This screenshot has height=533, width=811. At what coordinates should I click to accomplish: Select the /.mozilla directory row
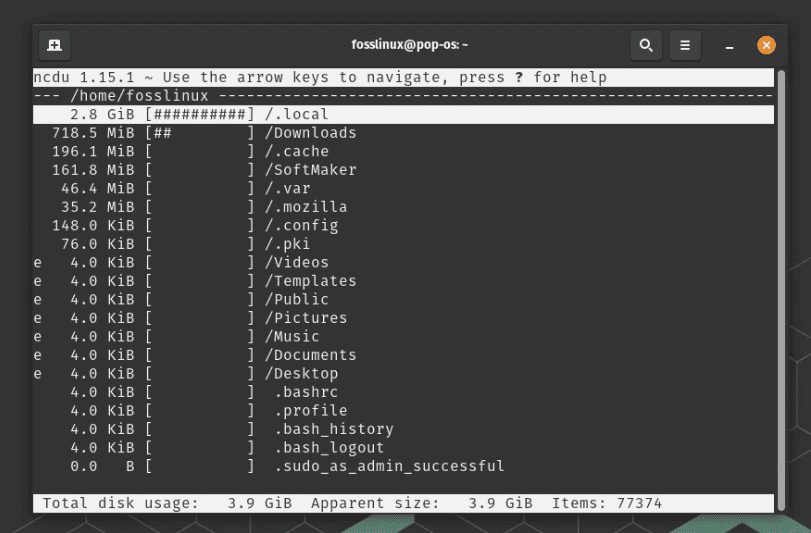pos(403,207)
